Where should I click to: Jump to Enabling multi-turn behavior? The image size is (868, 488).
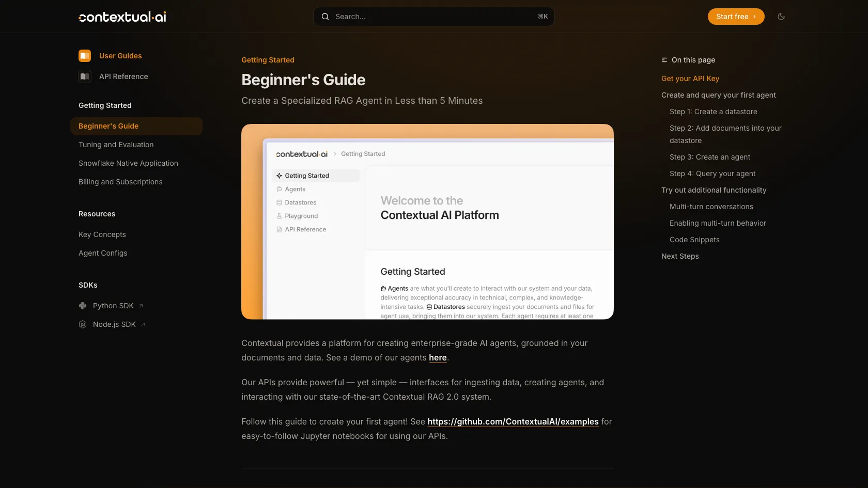(718, 223)
